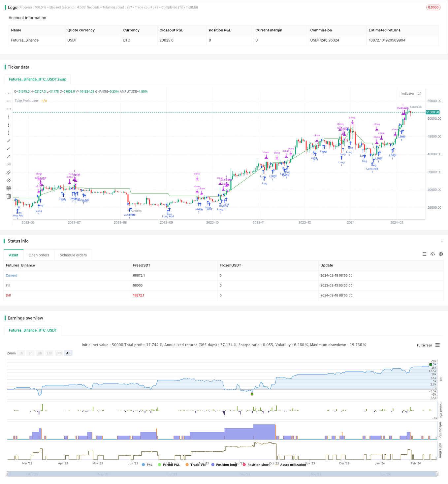The image size is (448, 484).
Task: Open the list menu icon in Status info
Action: pyautogui.click(x=424, y=254)
